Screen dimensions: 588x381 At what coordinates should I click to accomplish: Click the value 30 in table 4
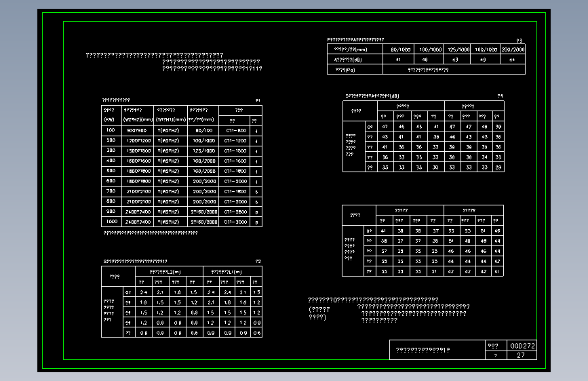click(x=435, y=167)
